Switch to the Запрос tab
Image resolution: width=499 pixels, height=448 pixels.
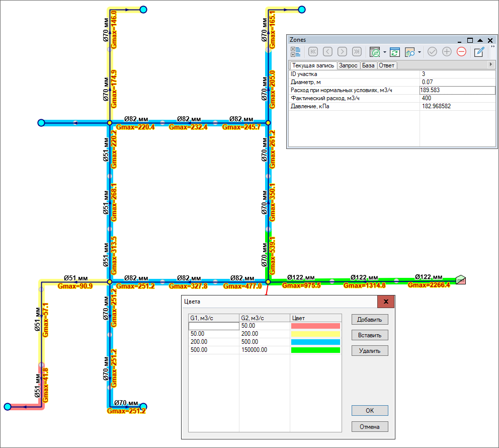pos(348,65)
